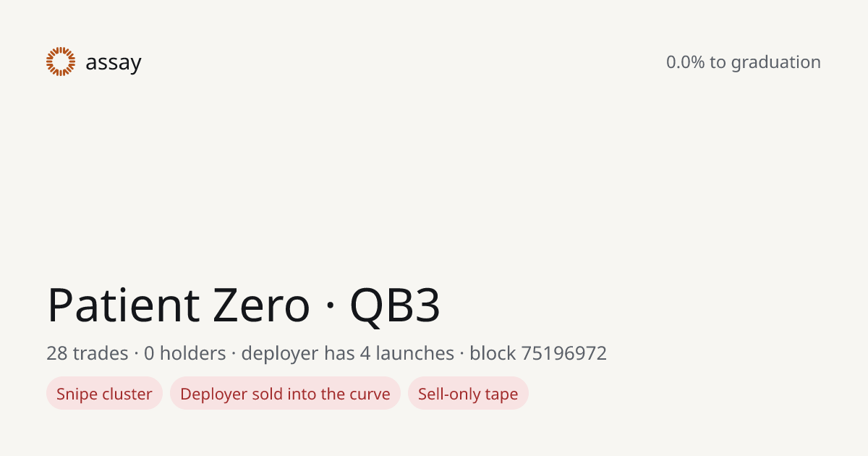Click the word Patient in the title
This screenshot has height=456, width=868.
pyautogui.click(x=123, y=305)
